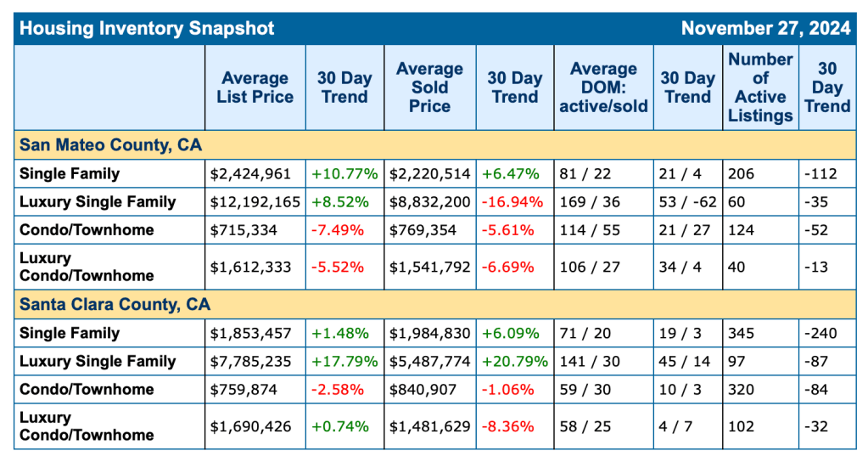Image resolution: width=868 pixels, height=462 pixels.
Task: Select the Average Sold Price column header
Action: (x=429, y=87)
